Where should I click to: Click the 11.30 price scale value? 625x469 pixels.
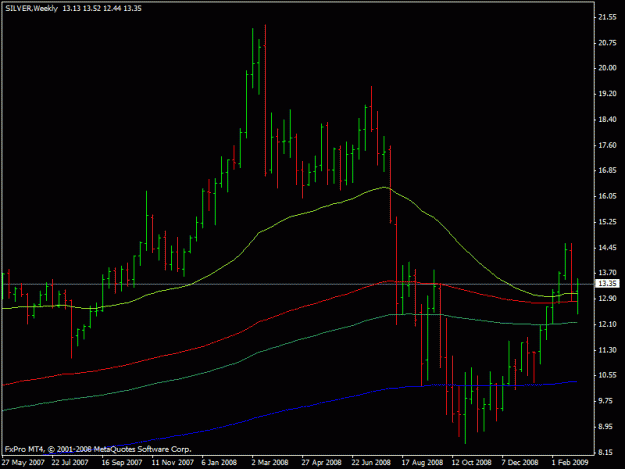[x=607, y=350]
